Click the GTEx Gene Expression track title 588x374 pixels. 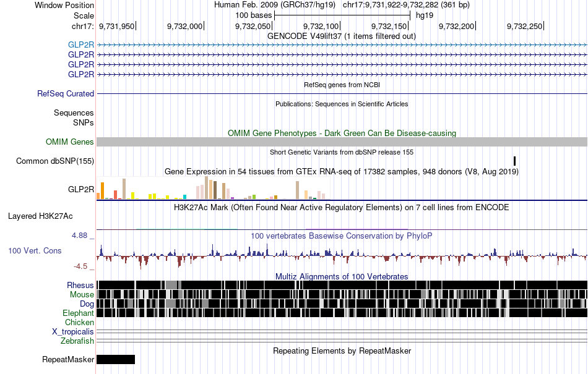(342, 172)
